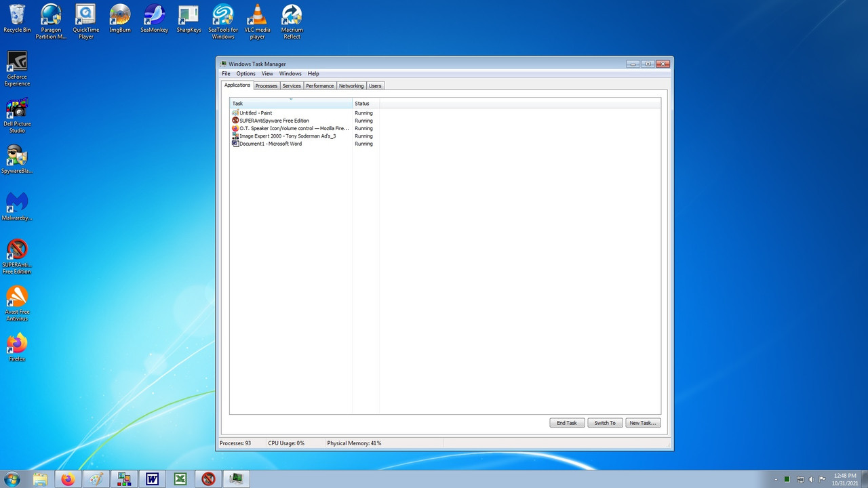Select the ImgBurn desktop icon
The width and height of the screenshot is (868, 488).
(120, 19)
